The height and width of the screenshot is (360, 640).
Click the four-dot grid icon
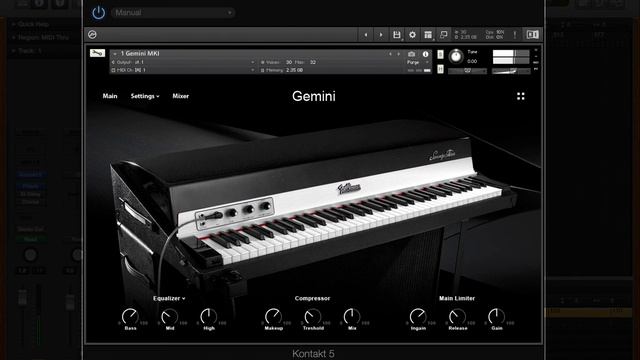tap(521, 96)
